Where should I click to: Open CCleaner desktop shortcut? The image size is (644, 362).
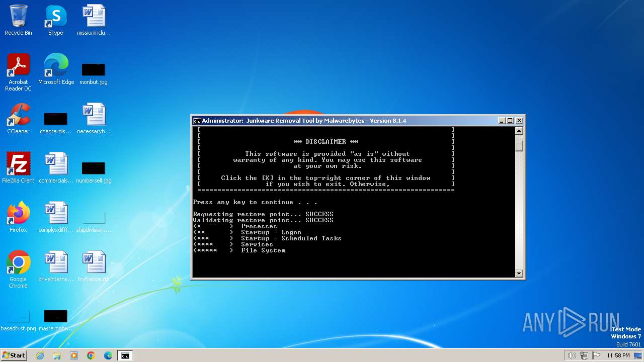(18, 119)
